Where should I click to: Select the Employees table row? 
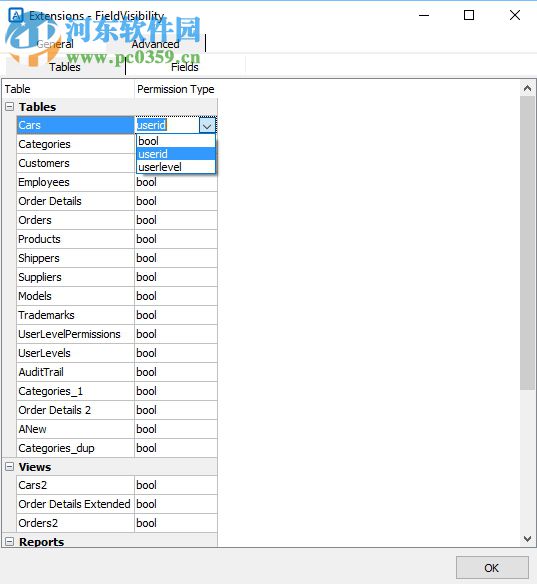coord(75,182)
